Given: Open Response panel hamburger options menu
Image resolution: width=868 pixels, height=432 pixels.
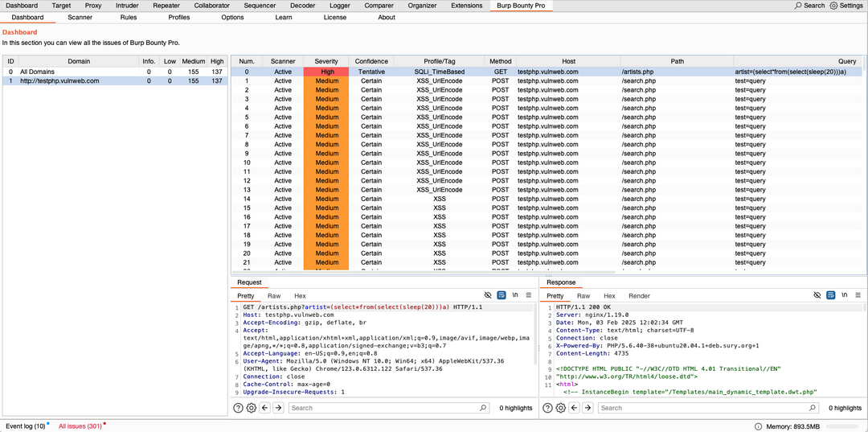Looking at the screenshot, I should (858, 295).
